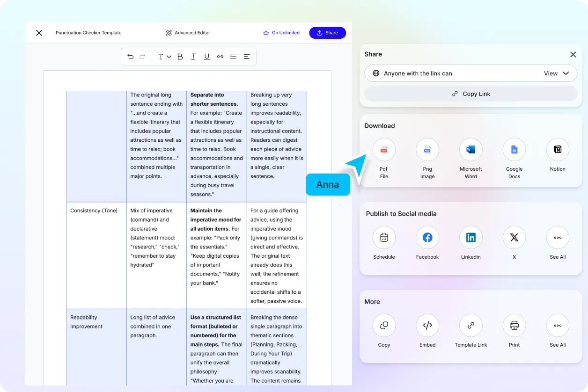Click the blue Share button

coord(327,33)
